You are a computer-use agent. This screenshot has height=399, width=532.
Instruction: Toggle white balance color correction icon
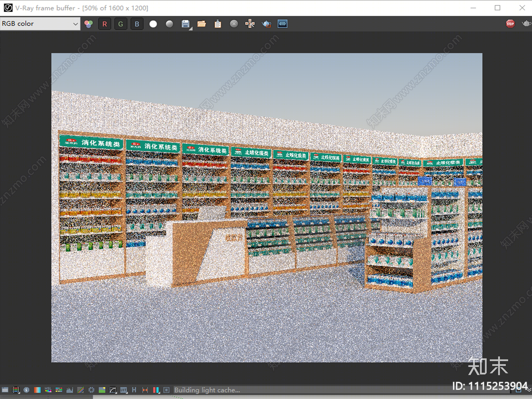(37, 390)
